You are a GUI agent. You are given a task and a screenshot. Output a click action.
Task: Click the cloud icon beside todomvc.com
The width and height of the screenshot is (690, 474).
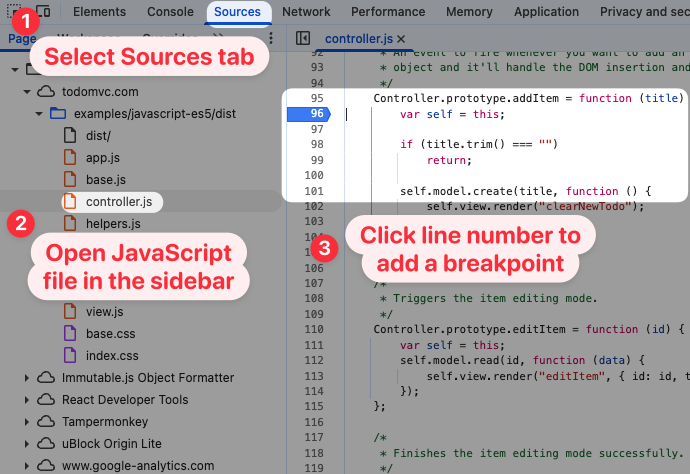click(46, 92)
